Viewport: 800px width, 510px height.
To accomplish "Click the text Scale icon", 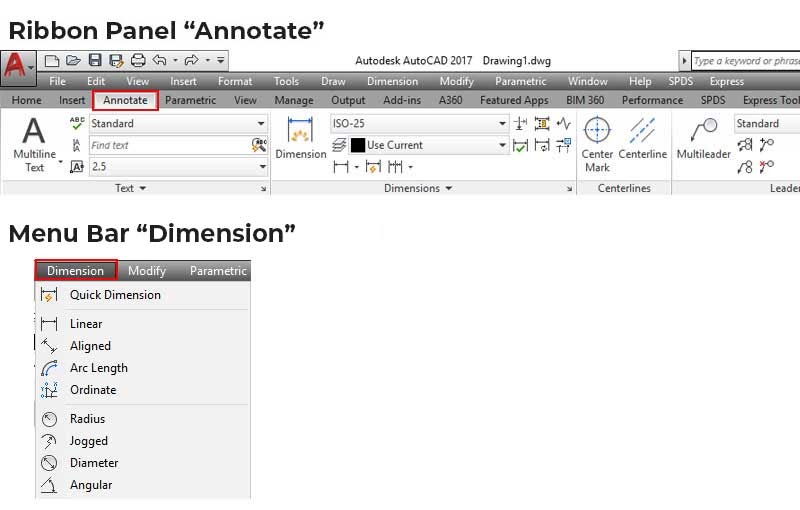I will (x=77, y=145).
